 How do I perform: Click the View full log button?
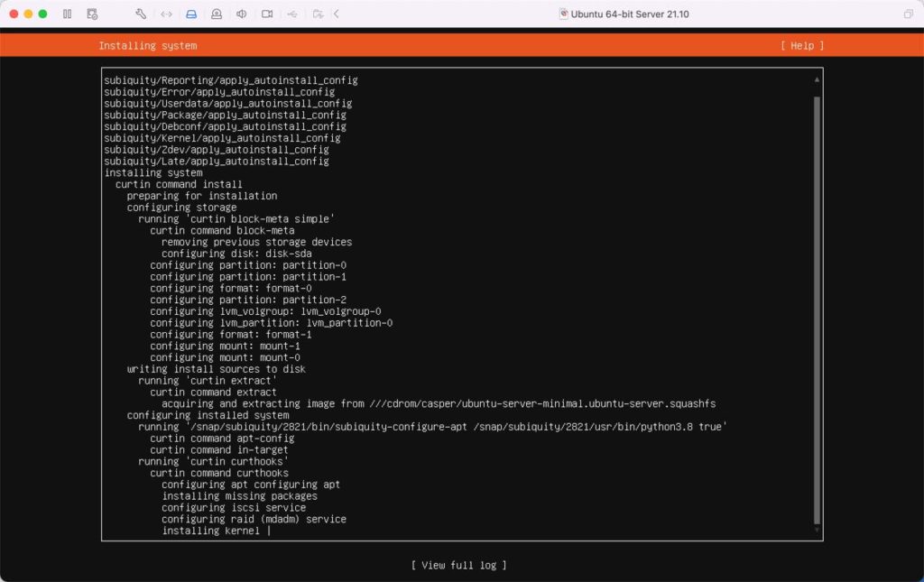[x=461, y=565]
